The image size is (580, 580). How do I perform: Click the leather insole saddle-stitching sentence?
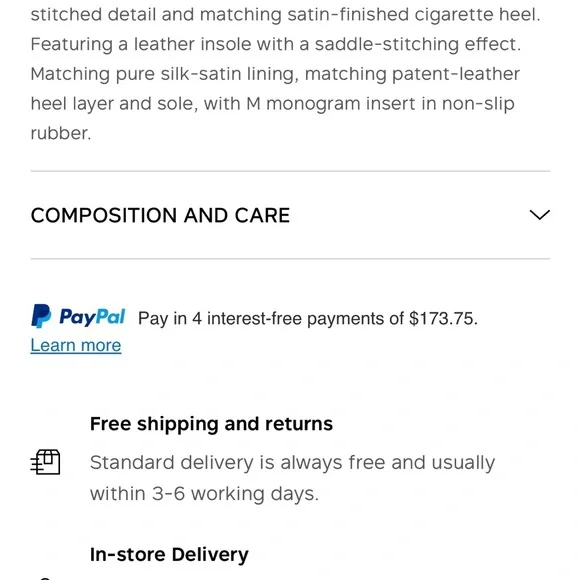click(276, 44)
